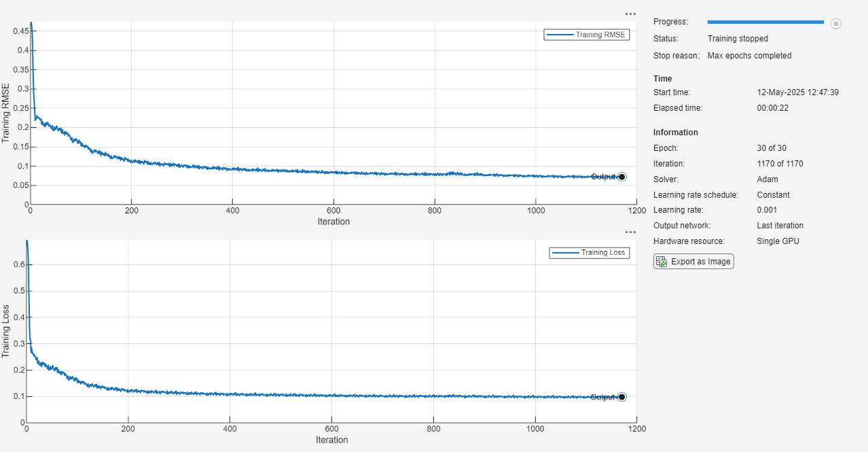Open the Loss plot's three-dot options menu
The width and height of the screenshot is (868, 452).
coord(630,232)
